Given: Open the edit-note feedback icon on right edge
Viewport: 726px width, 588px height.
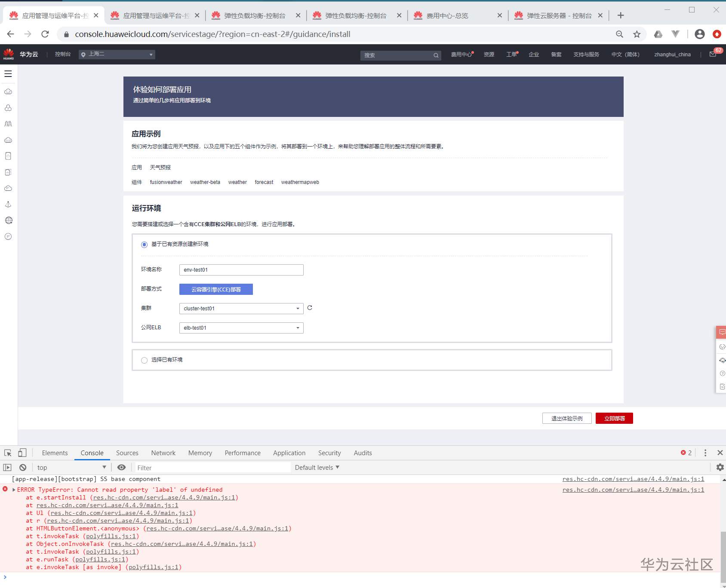Looking at the screenshot, I should (x=722, y=387).
